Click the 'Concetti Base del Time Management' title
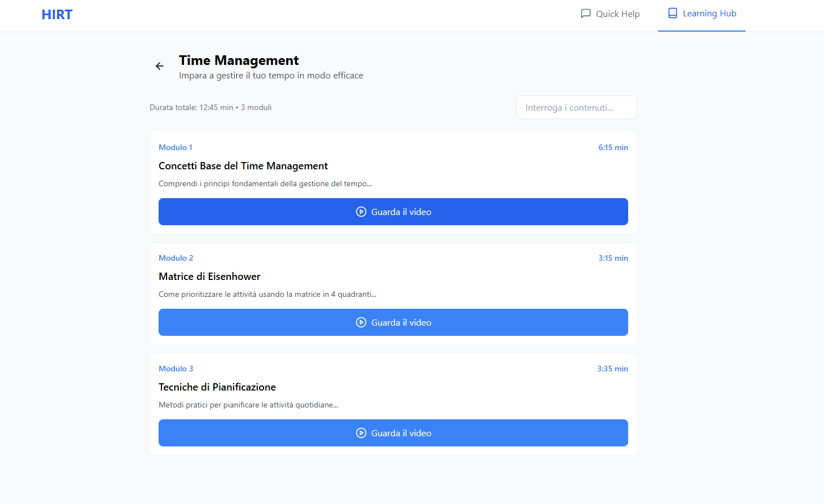Screen dimensions: 824x504 tap(243, 166)
